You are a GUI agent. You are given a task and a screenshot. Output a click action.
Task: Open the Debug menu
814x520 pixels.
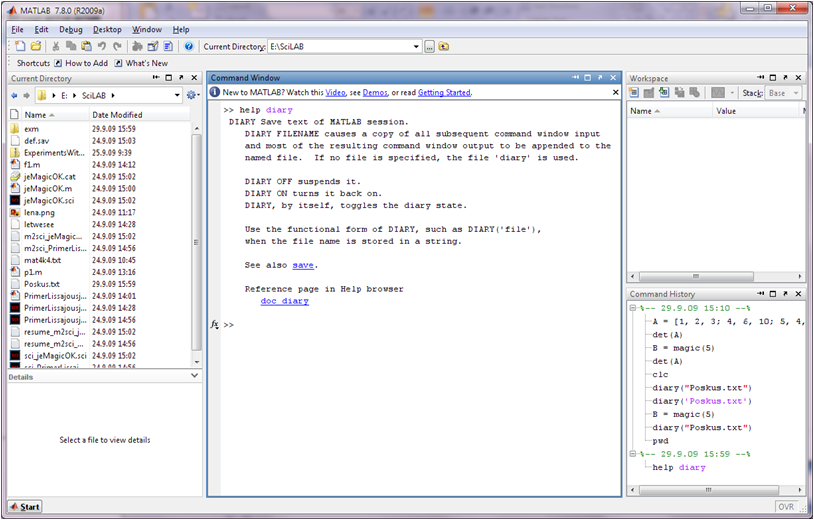coord(71,30)
